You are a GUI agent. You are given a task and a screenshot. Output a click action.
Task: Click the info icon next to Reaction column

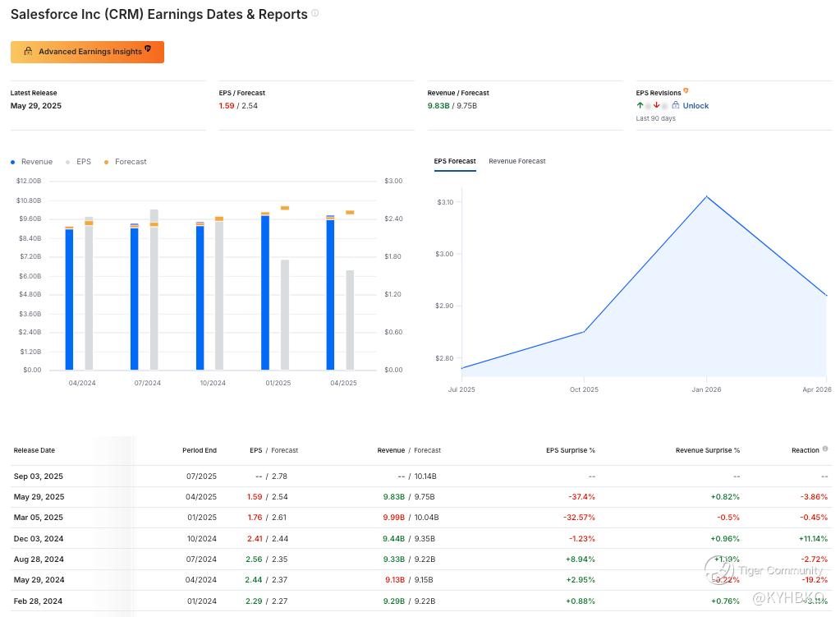click(x=825, y=449)
